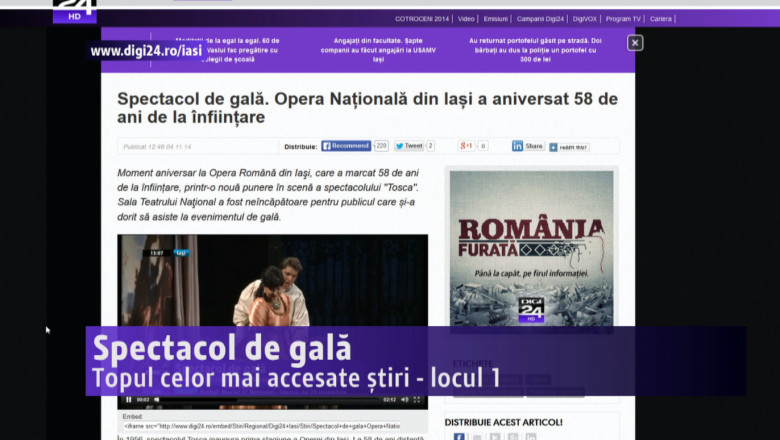This screenshot has width=780, height=440.
Task: Click the Google +1 count bubble
Action: point(483,146)
